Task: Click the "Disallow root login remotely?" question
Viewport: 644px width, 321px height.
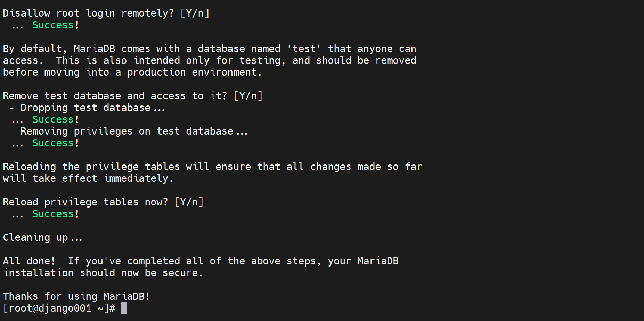Action: [x=88, y=13]
